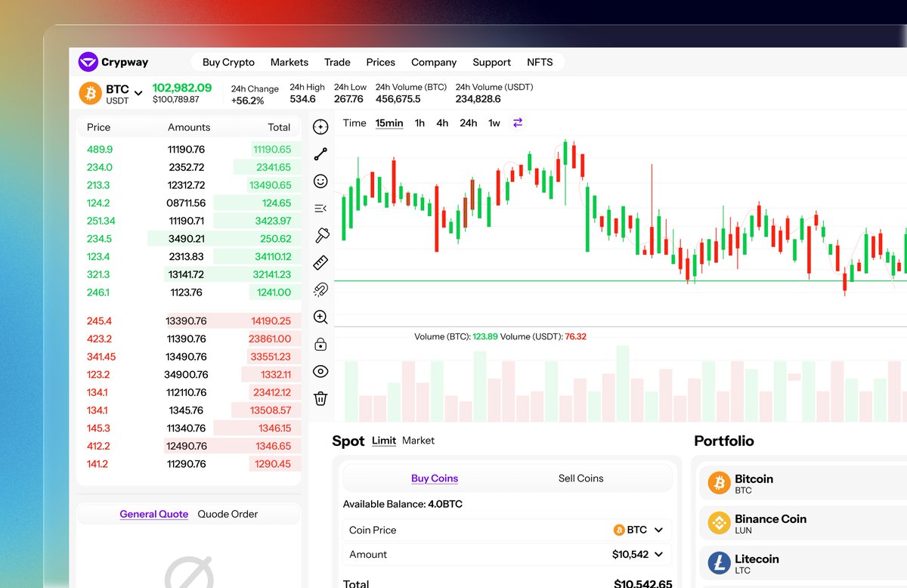The height and width of the screenshot is (588, 907).
Task: Select the crosshair tool in chart toolbar
Action: click(320, 127)
